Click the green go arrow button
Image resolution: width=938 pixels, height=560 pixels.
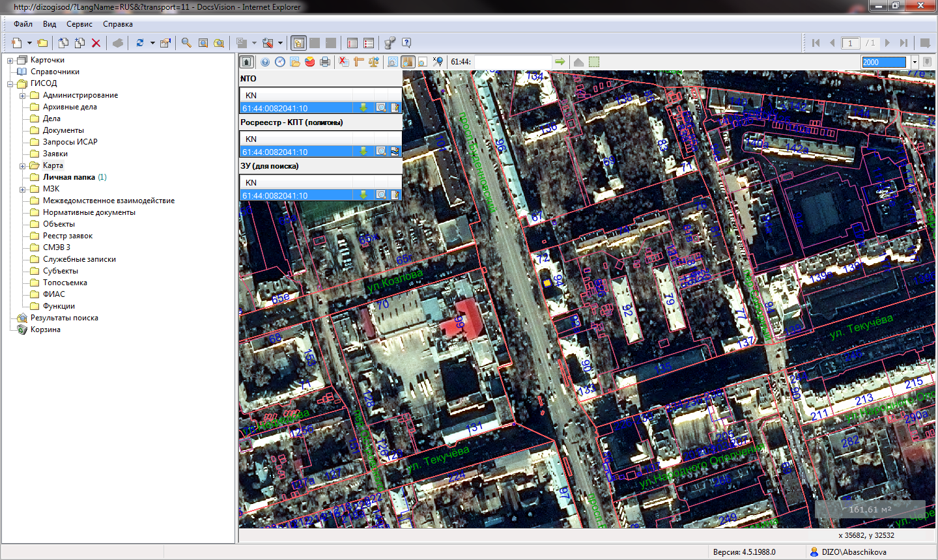tap(560, 62)
